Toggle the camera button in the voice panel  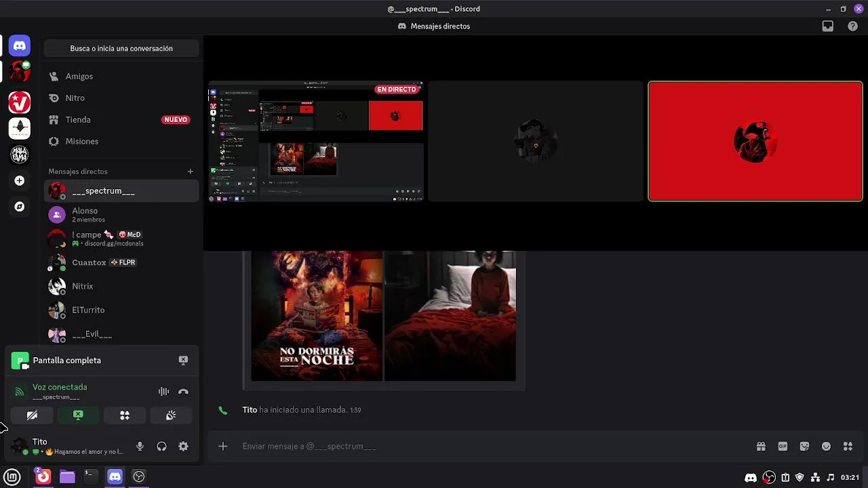click(x=32, y=415)
